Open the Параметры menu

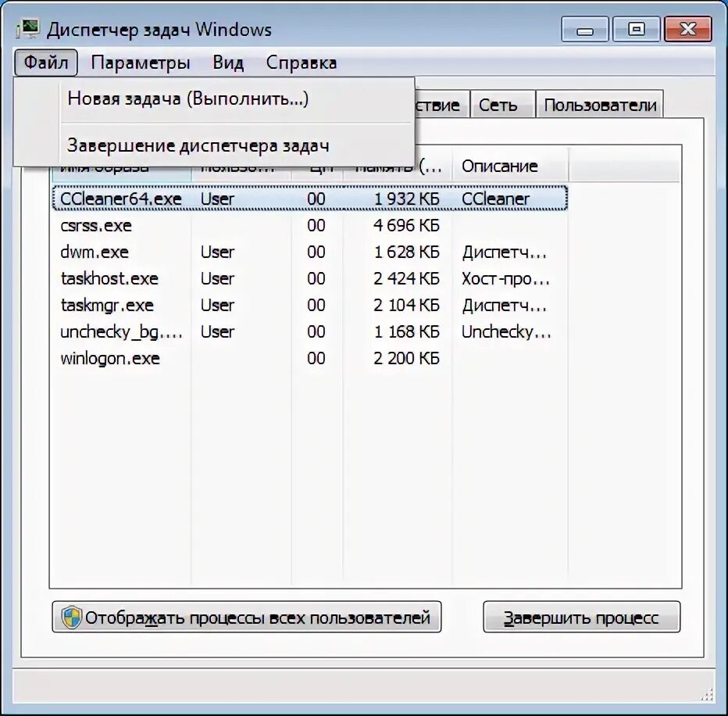coord(141,63)
